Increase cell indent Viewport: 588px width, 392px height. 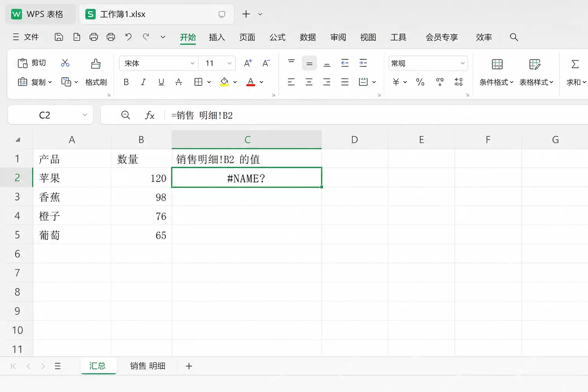(363, 63)
